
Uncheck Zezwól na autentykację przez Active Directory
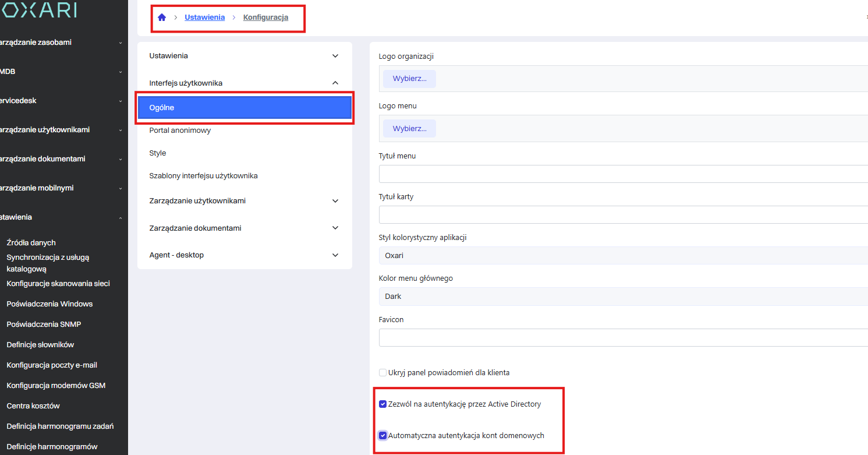[382, 404]
